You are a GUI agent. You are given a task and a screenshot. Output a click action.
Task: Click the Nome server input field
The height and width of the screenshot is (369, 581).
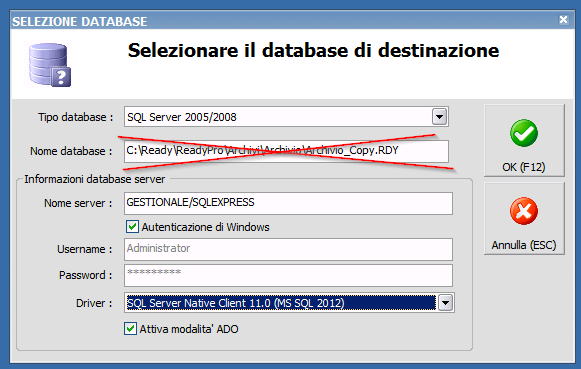pos(288,203)
